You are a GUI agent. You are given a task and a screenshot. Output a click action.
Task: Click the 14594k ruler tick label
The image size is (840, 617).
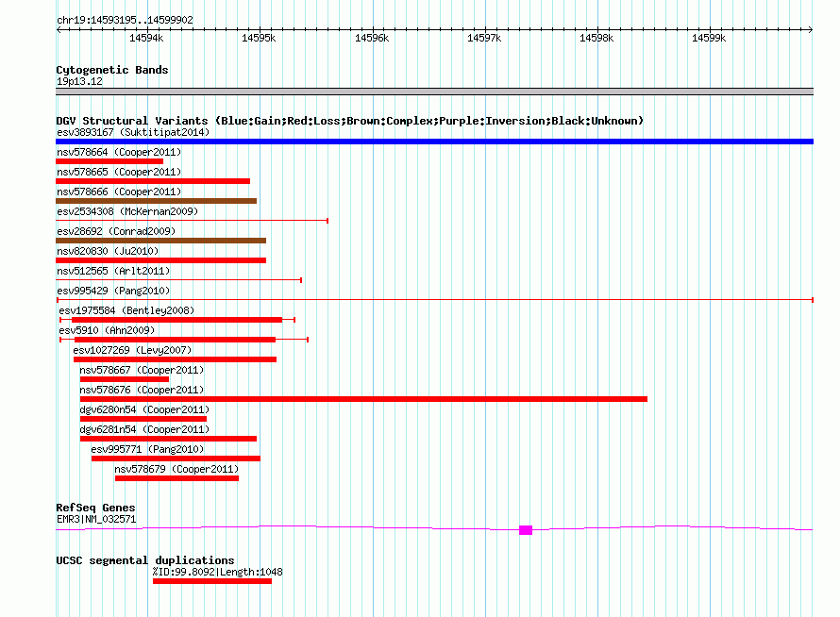146,38
